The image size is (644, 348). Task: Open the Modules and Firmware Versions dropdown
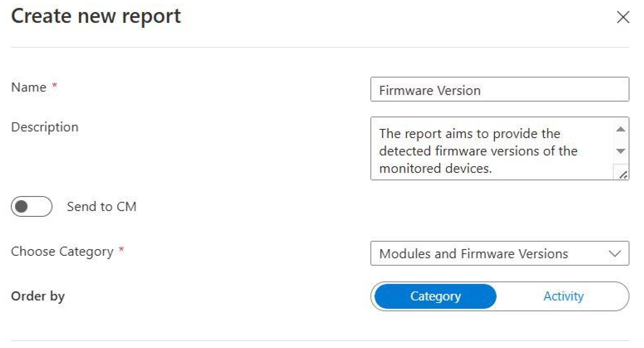coord(490,253)
